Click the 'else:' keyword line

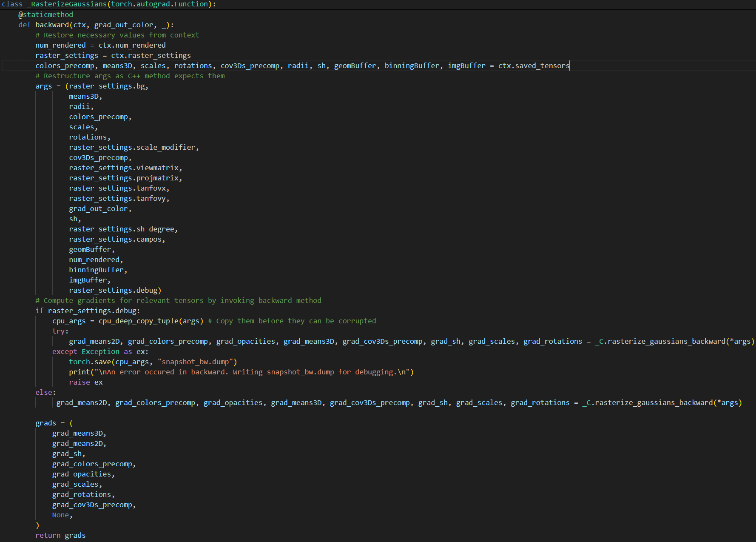[x=45, y=392]
